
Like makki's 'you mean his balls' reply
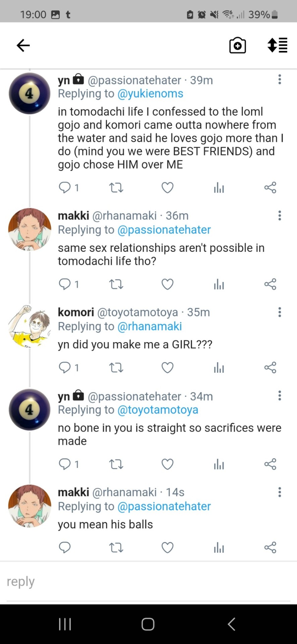click(x=167, y=547)
